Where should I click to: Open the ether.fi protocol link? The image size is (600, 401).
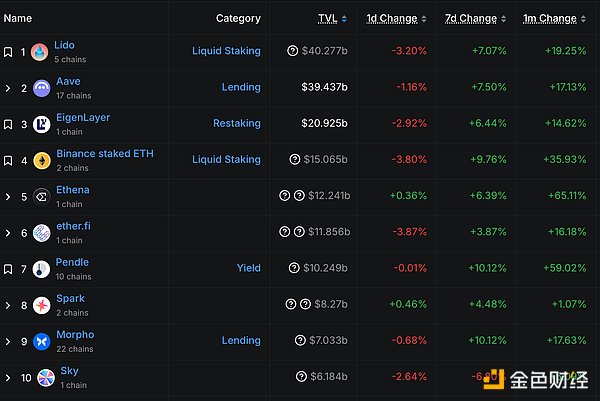[x=72, y=226]
